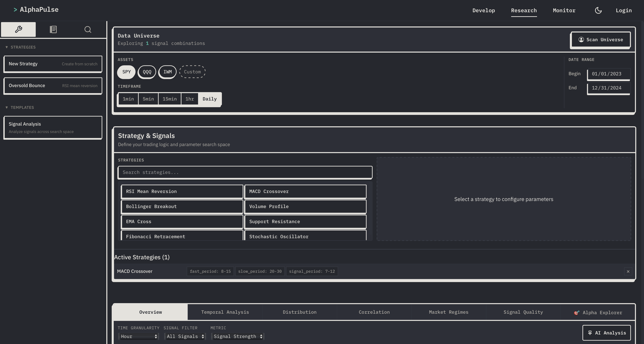644x344 pixels.
Task: Go to Develop in top navigation
Action: (x=484, y=11)
